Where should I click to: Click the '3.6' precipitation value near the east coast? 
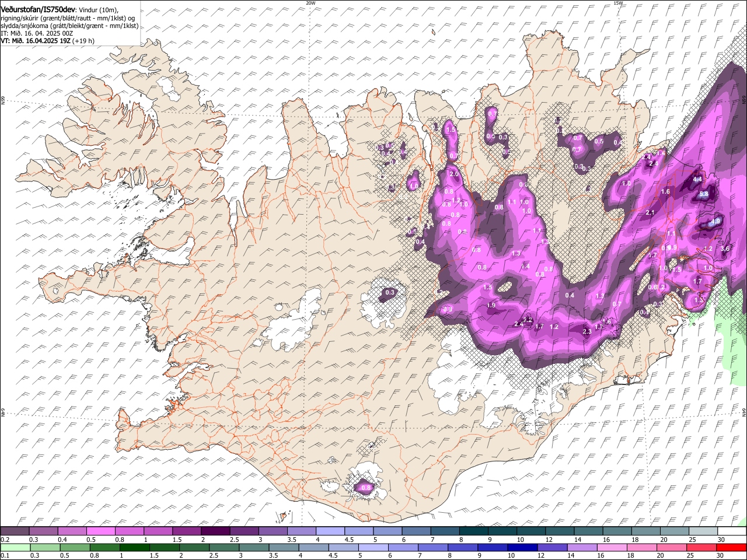(725, 249)
